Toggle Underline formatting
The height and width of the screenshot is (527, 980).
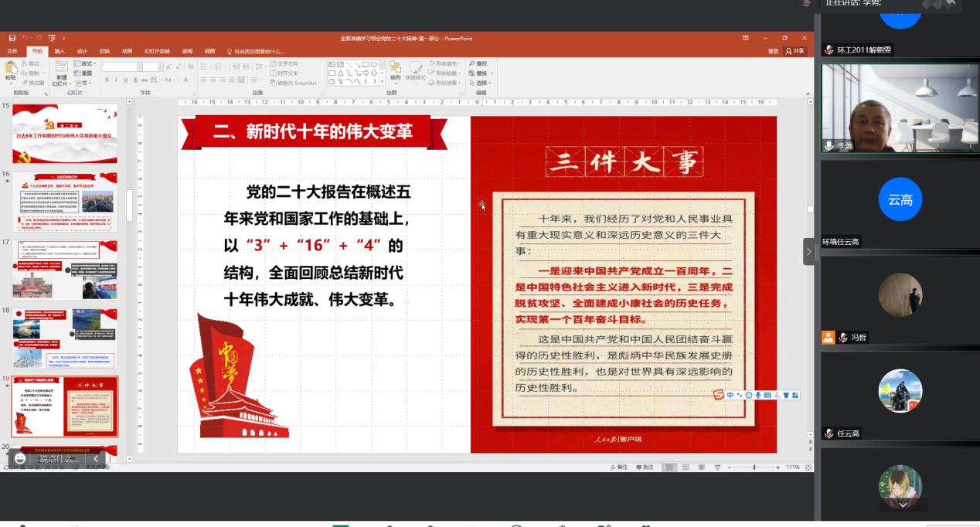point(125,80)
